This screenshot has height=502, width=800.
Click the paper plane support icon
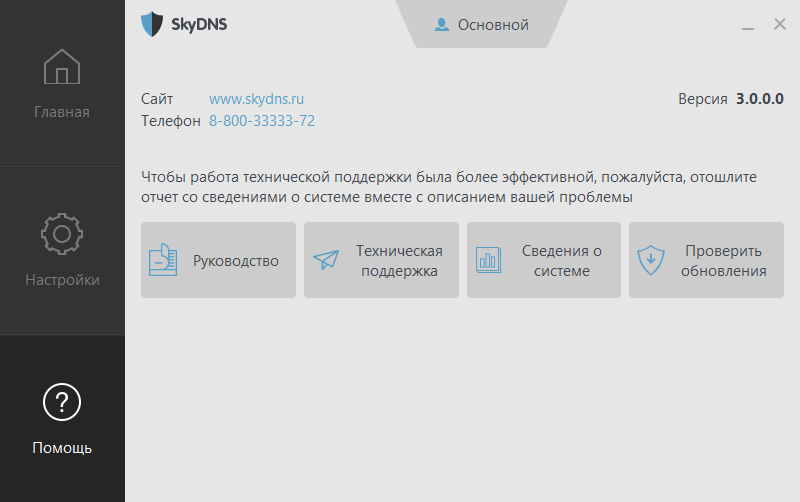(326, 260)
